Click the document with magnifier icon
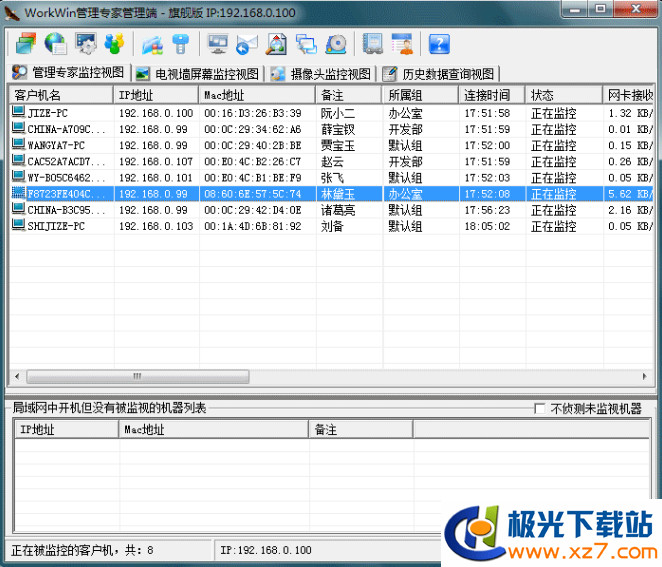The image size is (662, 567). click(276, 44)
